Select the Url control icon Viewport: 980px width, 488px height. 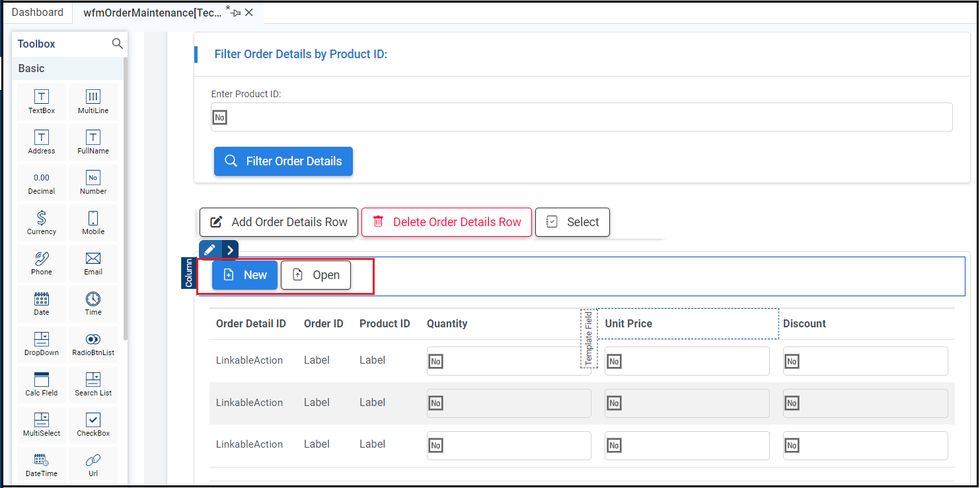tap(93, 464)
